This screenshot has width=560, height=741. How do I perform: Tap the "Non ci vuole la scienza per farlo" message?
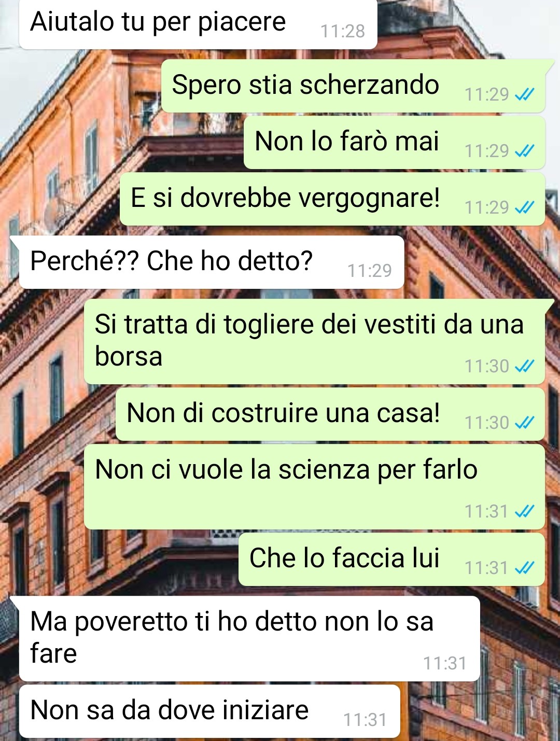tap(315, 486)
